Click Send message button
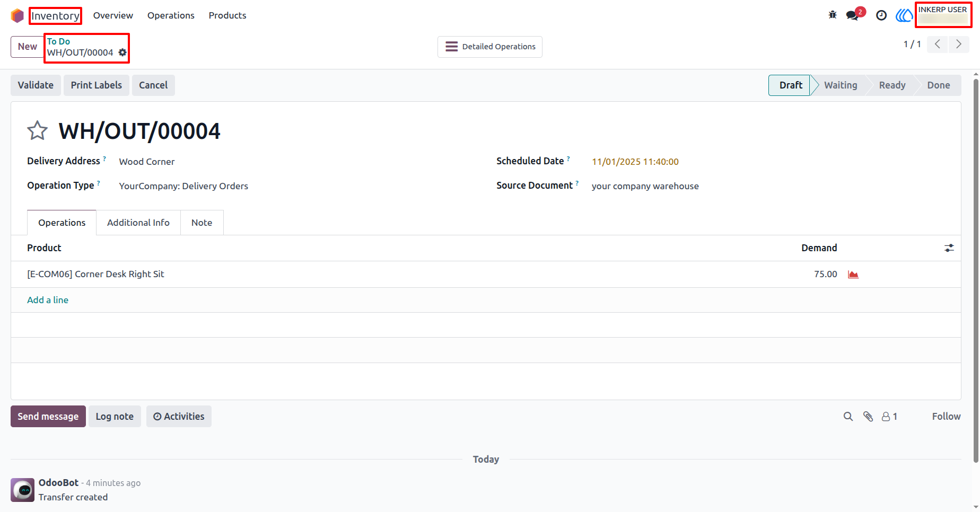 tap(48, 417)
